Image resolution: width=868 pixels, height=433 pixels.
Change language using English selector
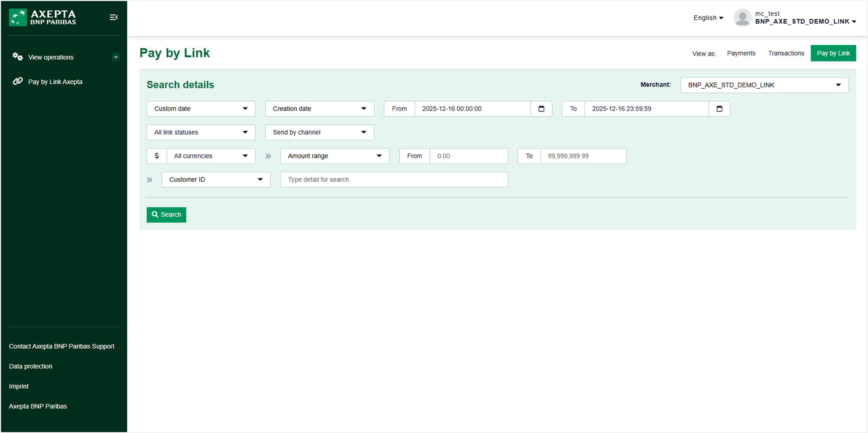(708, 18)
